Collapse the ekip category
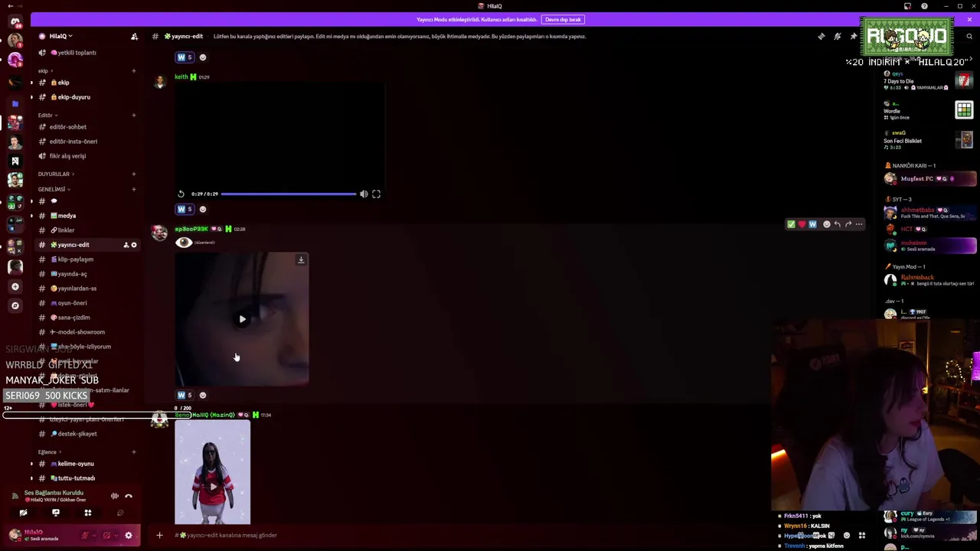Screen dimensions: 980x551 click(45, 70)
